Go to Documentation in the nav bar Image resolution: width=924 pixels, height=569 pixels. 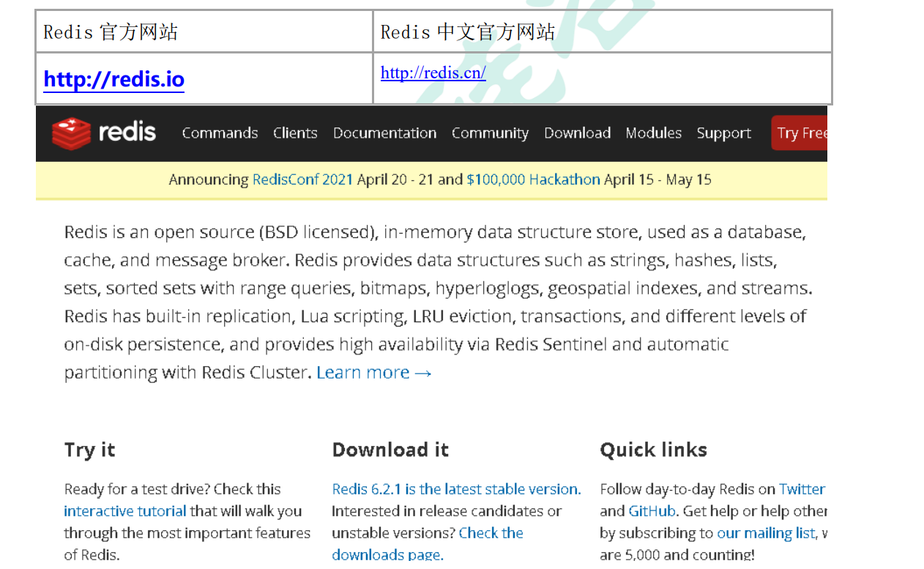pos(384,133)
